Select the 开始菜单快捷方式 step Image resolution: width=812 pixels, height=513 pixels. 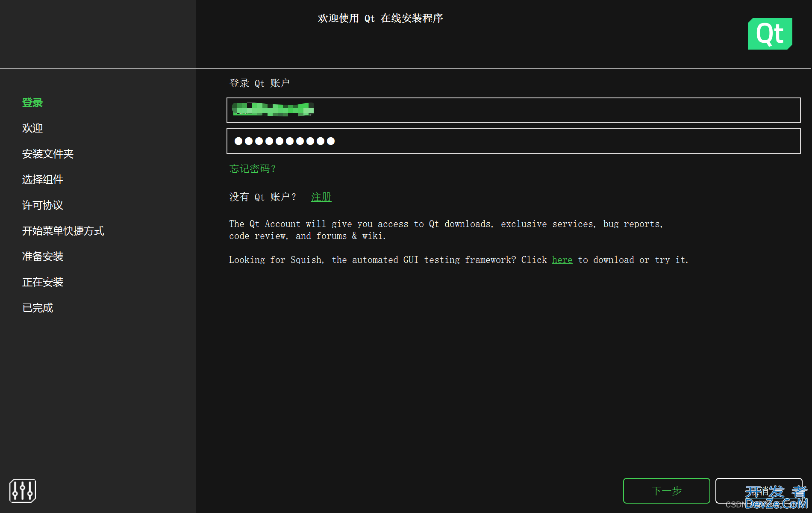click(x=63, y=231)
